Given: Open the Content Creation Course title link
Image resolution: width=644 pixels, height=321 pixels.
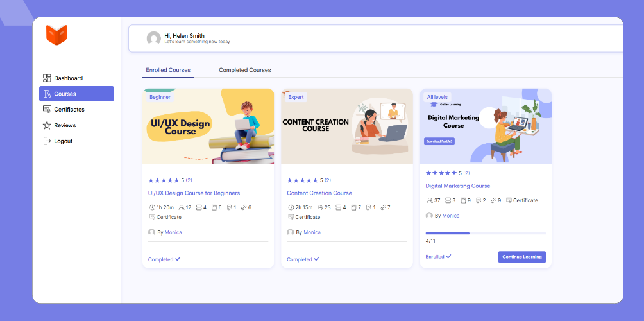Looking at the screenshot, I should pos(319,193).
